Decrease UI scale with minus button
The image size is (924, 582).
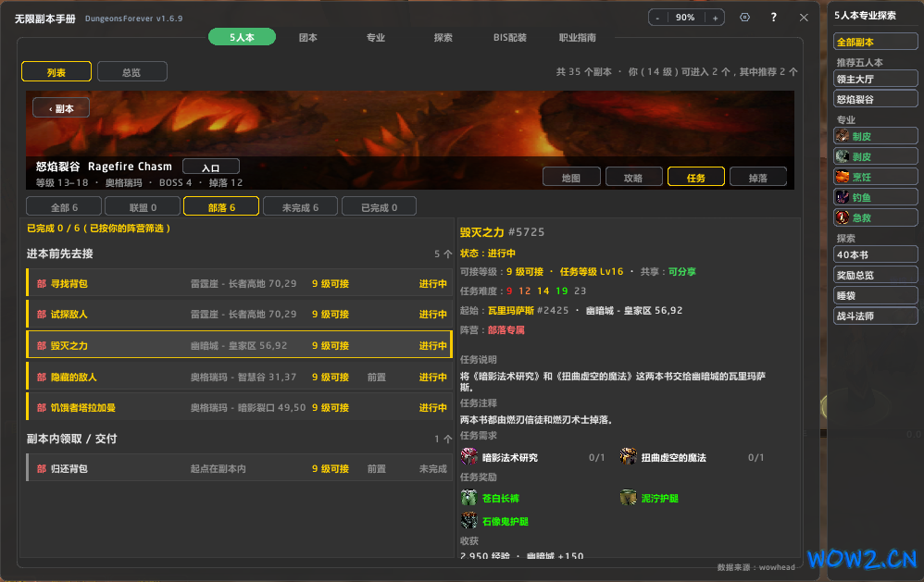pos(657,18)
